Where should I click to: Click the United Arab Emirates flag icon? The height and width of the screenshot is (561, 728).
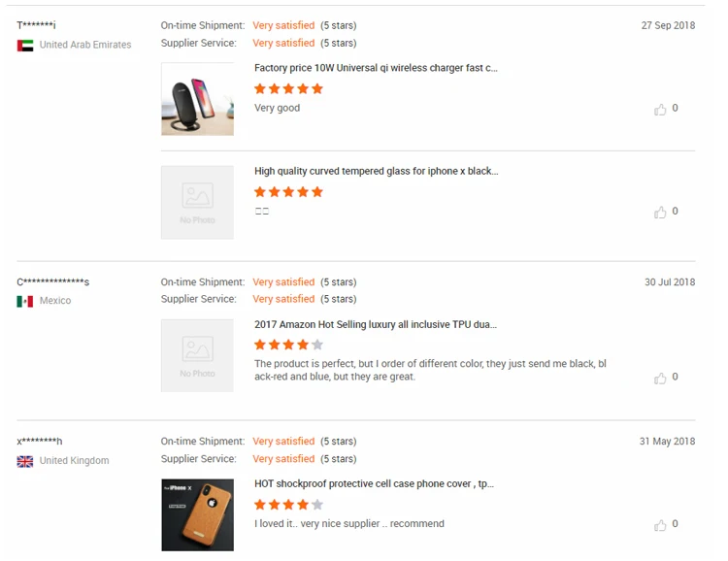[25, 45]
